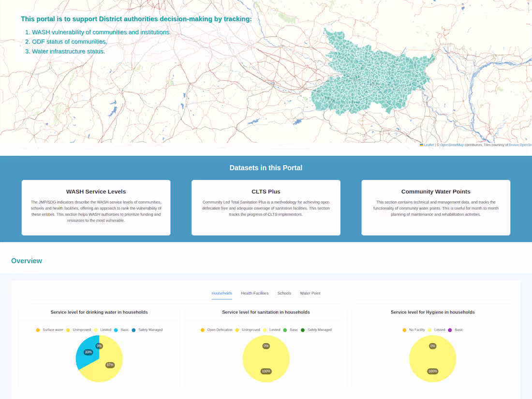Image resolution: width=532 pixels, height=399 pixels.
Task: Click the Basic legend dot in Hygiene chart
Action: tap(450, 330)
